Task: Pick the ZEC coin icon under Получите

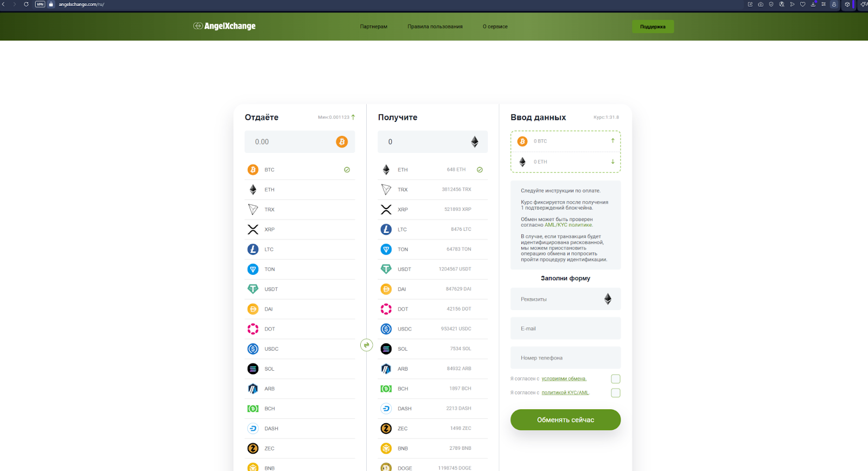Action: point(386,429)
